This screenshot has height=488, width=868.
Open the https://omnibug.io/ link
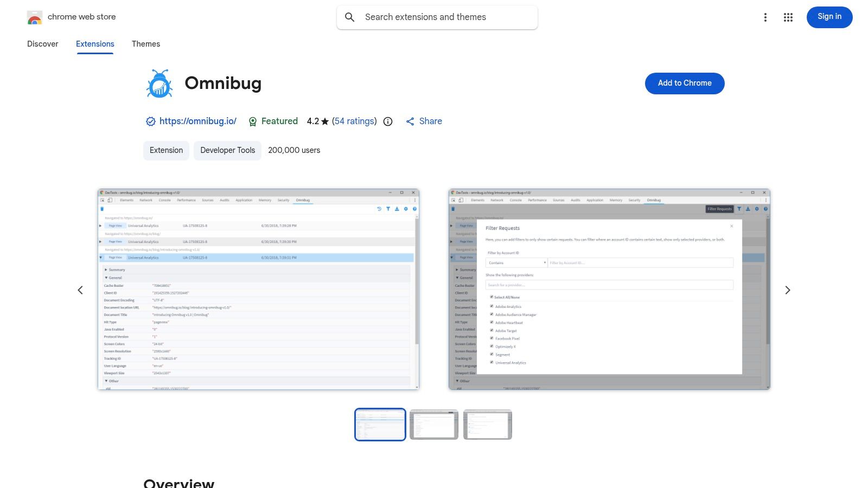pyautogui.click(x=198, y=121)
